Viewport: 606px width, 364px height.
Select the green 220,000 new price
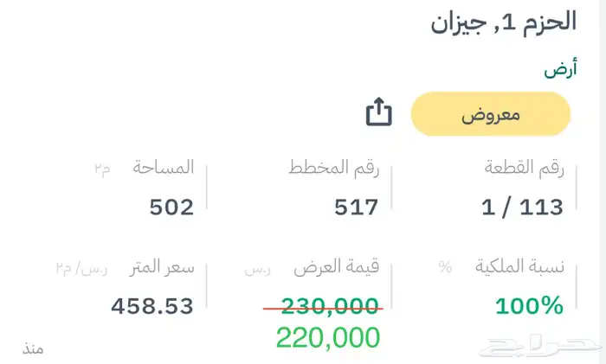tap(328, 337)
